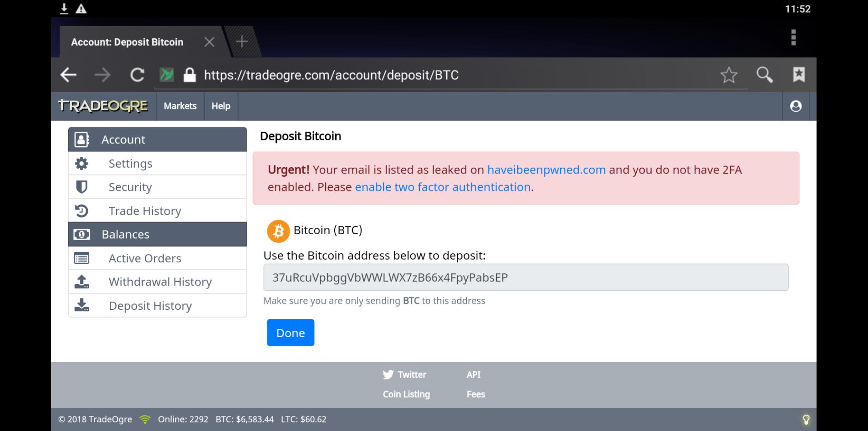Open the Help menu item
The width and height of the screenshot is (868, 431).
point(221,106)
